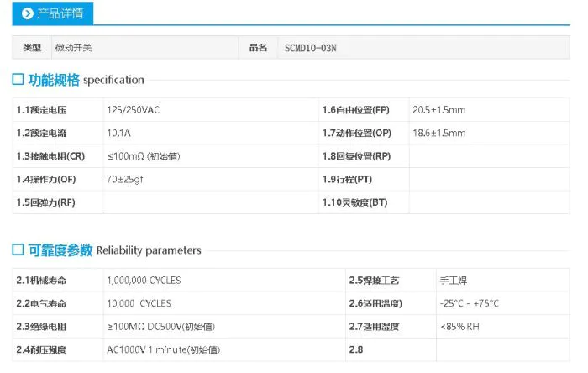Click the 微动开关 type value
The height and width of the screenshot is (373, 588).
[72, 48]
